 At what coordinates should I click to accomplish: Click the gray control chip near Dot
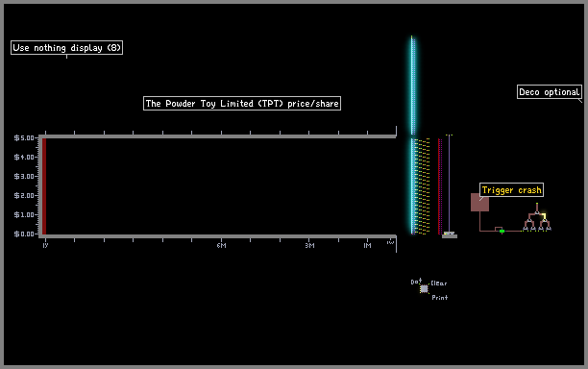[x=424, y=288]
